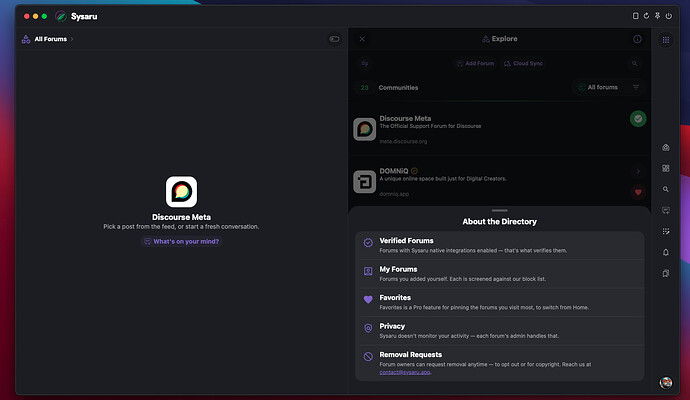
Task: Open notifications bell in the right sidebar
Action: pyautogui.click(x=666, y=252)
